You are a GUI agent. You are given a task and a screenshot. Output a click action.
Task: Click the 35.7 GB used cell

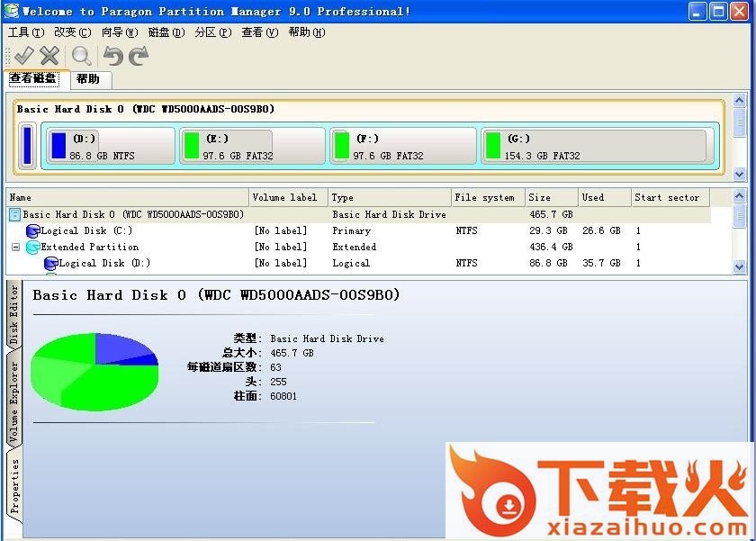click(601, 263)
